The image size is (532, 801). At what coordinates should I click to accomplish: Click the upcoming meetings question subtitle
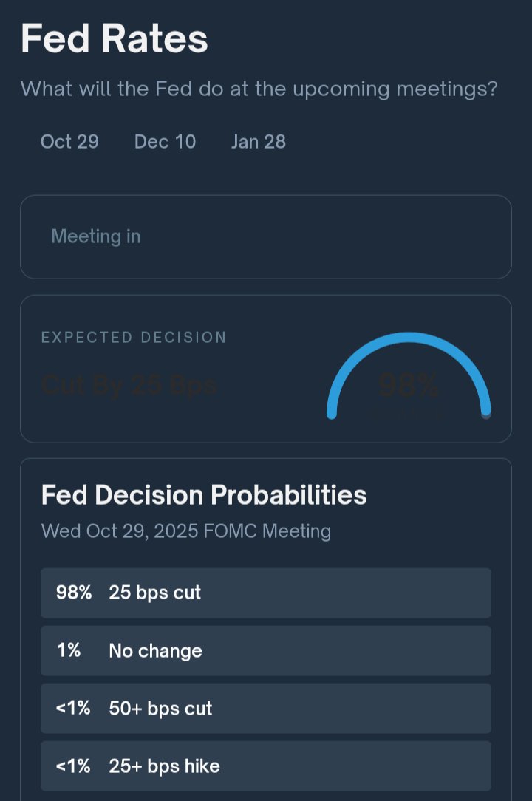click(x=259, y=89)
